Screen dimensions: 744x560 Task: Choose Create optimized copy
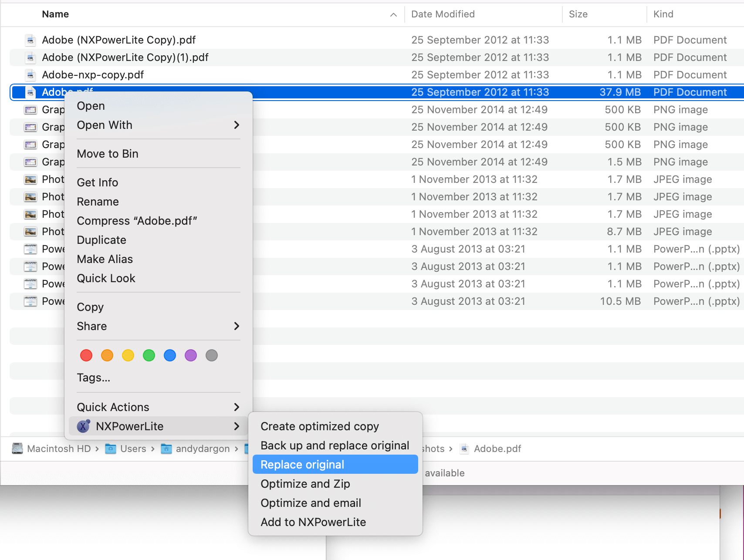[x=320, y=426]
